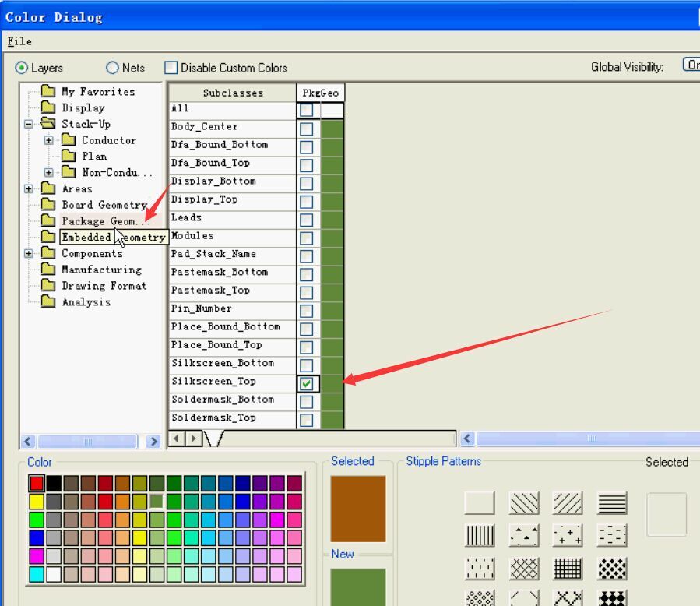Click the Plan folder icon
Screen dimensions: 700x606
pyautogui.click(x=69, y=156)
